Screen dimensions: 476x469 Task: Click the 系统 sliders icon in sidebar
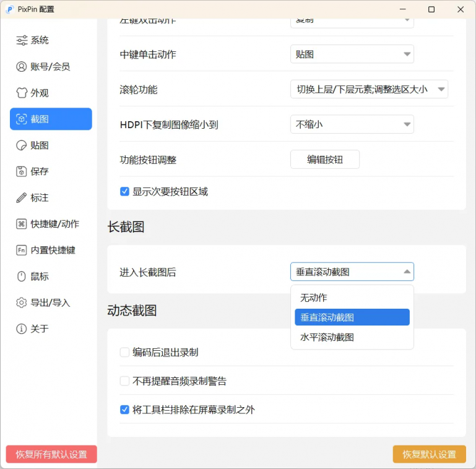[22, 40]
